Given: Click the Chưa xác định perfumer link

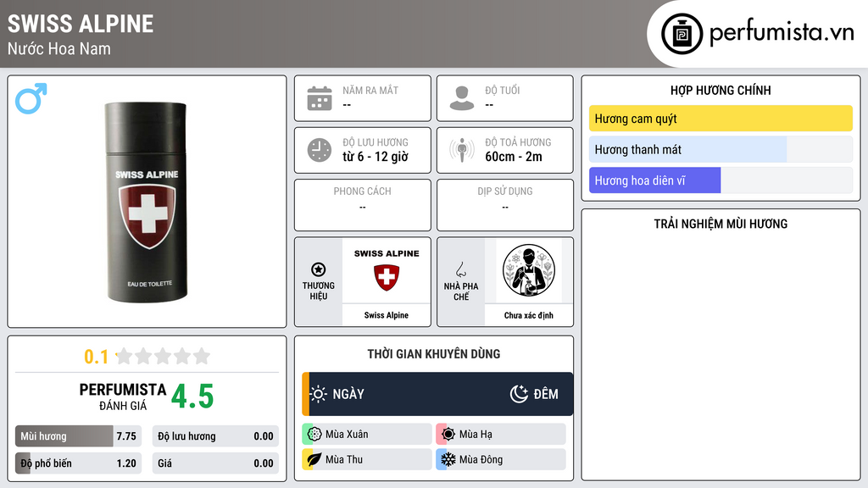Looking at the screenshot, I should (528, 315).
